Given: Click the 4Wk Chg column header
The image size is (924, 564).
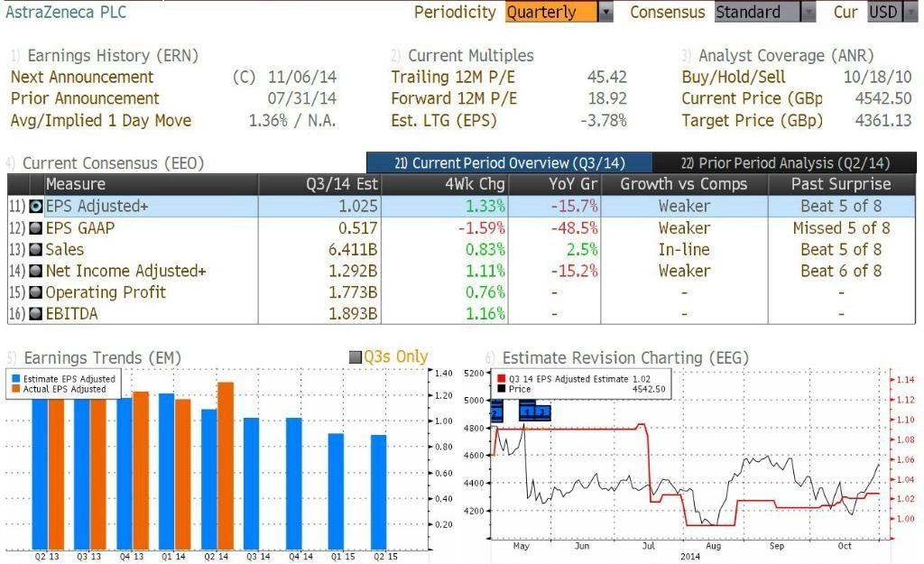Looking at the screenshot, I should tap(445, 184).
